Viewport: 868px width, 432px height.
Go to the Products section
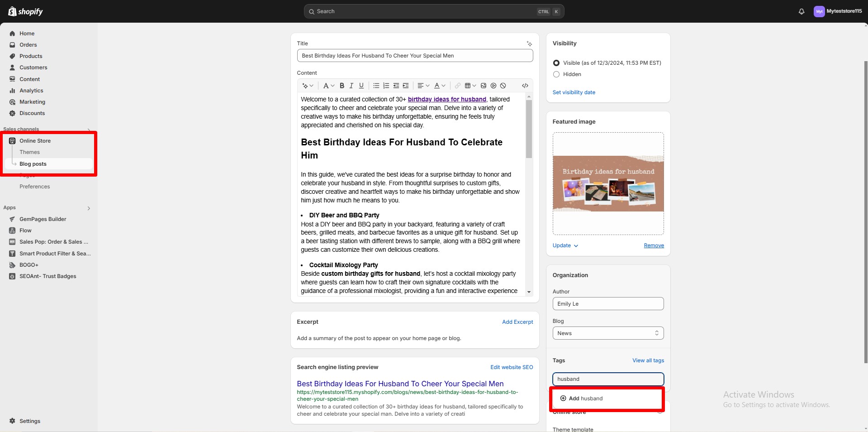31,56
